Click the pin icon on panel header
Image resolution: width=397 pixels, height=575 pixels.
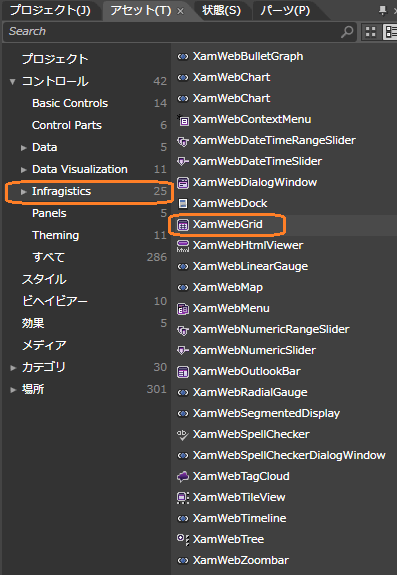tap(383, 10)
